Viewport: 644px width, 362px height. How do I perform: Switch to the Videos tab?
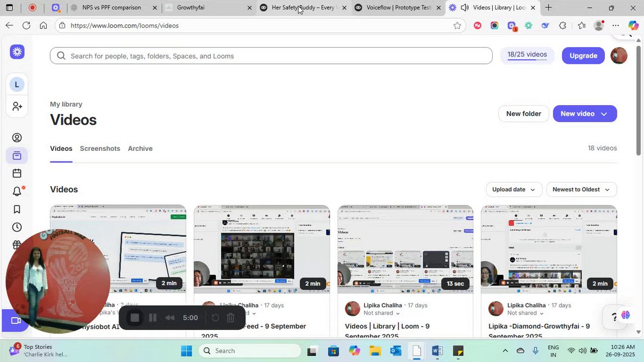[61, 148]
